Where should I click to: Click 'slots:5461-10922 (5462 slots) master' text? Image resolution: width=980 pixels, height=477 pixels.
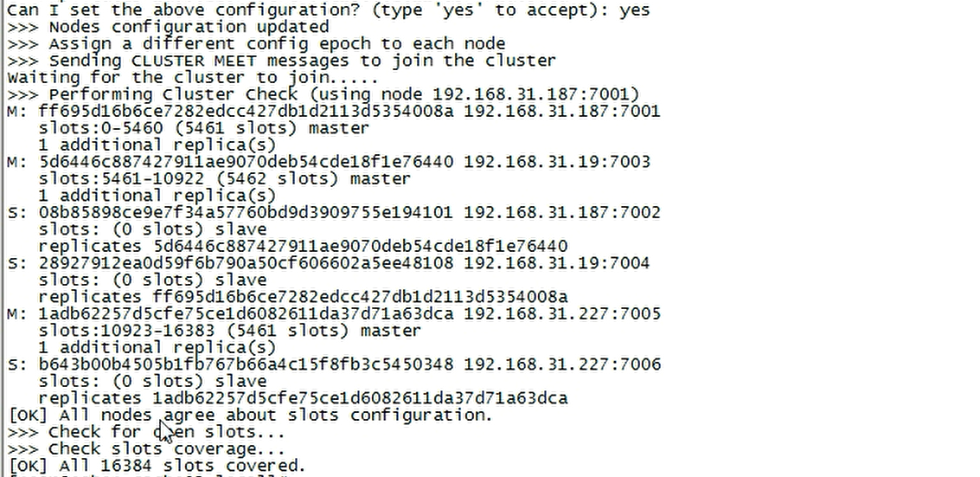pyautogui.click(x=224, y=179)
